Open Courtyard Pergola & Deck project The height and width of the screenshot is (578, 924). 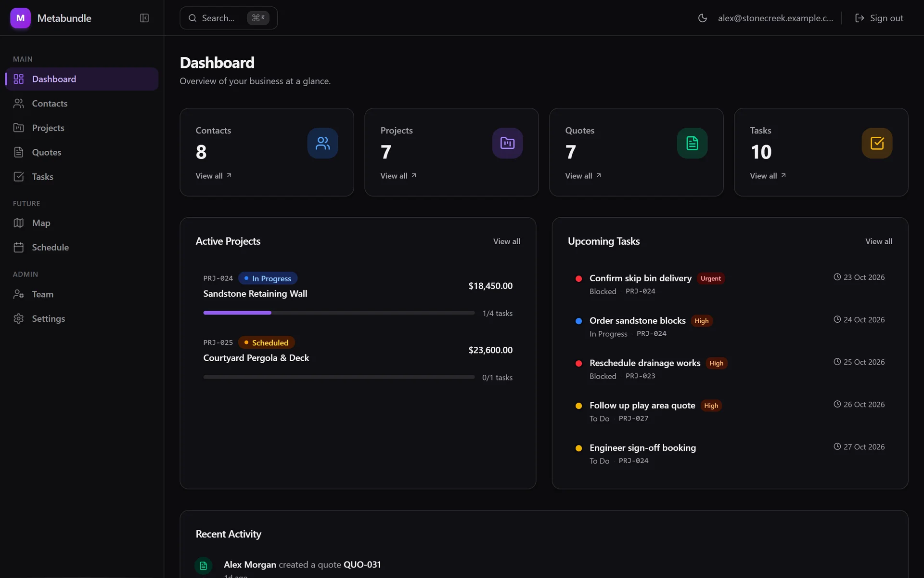[256, 358]
